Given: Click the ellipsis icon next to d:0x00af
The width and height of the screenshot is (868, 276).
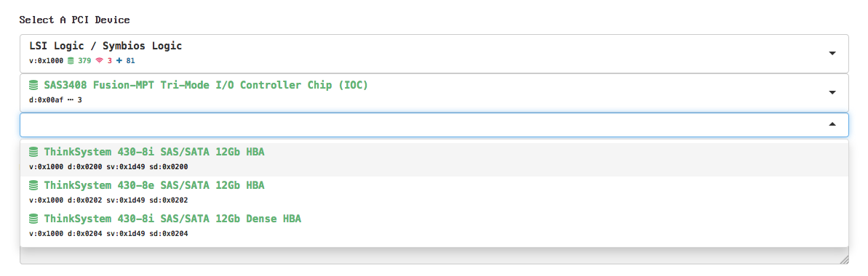Looking at the screenshot, I should (x=71, y=100).
